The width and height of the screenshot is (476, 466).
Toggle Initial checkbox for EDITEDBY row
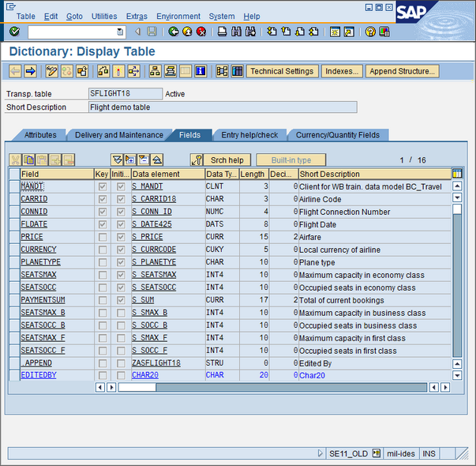[x=121, y=375]
